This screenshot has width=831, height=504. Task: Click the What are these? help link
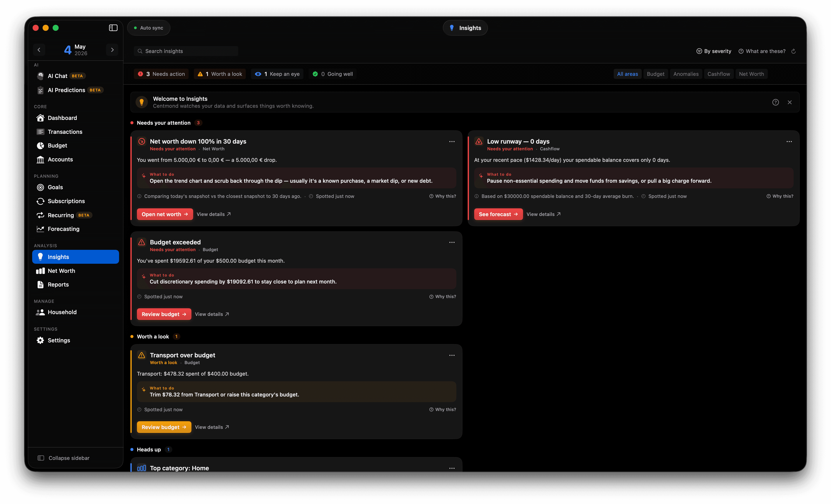(x=762, y=51)
